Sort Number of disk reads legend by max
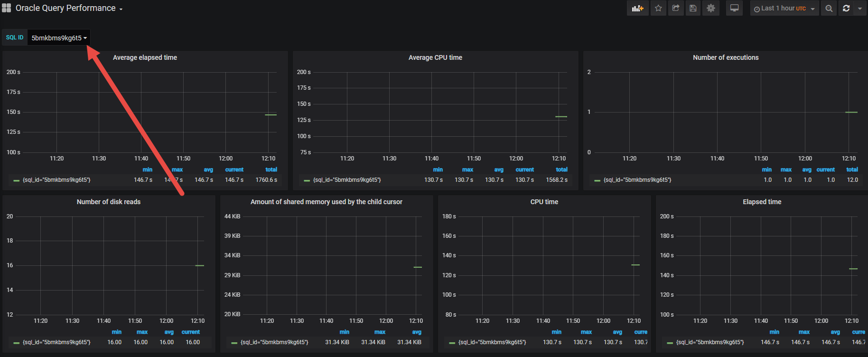The width and height of the screenshot is (868, 357). pyautogui.click(x=142, y=332)
